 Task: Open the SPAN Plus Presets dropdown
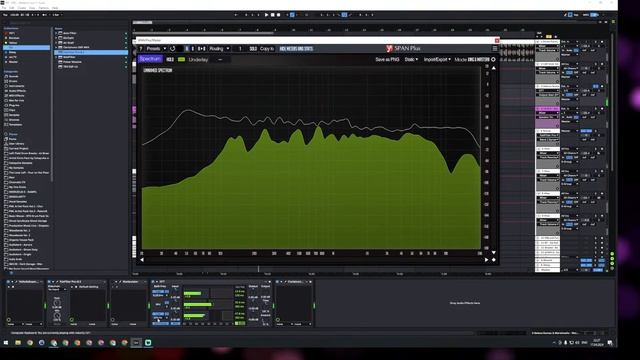(x=156, y=49)
